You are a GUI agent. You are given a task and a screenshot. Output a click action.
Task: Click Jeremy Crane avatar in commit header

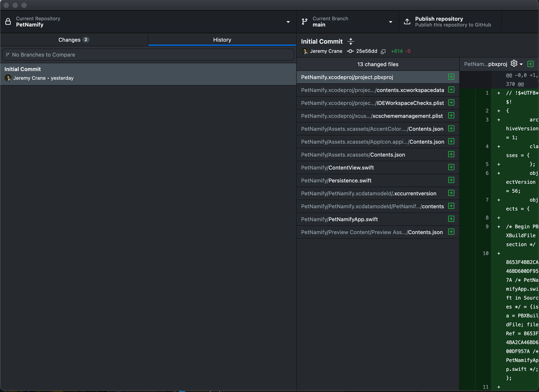(x=305, y=51)
